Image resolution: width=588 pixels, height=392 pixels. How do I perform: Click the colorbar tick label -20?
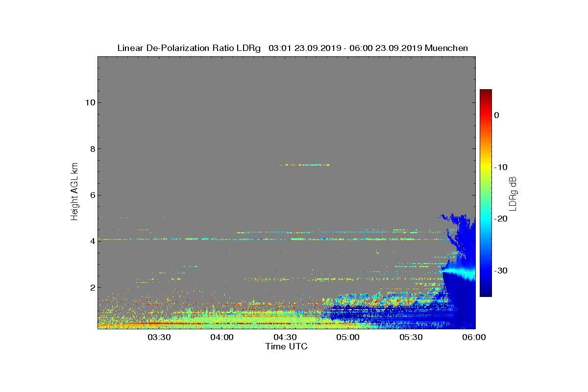tap(500, 219)
